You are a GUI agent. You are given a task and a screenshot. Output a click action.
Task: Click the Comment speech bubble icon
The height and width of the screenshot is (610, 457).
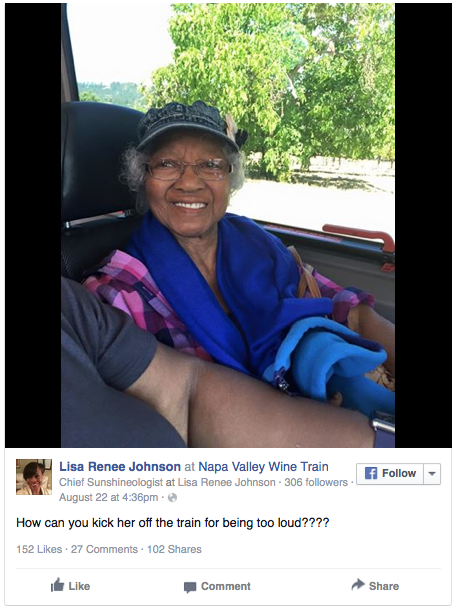point(190,587)
